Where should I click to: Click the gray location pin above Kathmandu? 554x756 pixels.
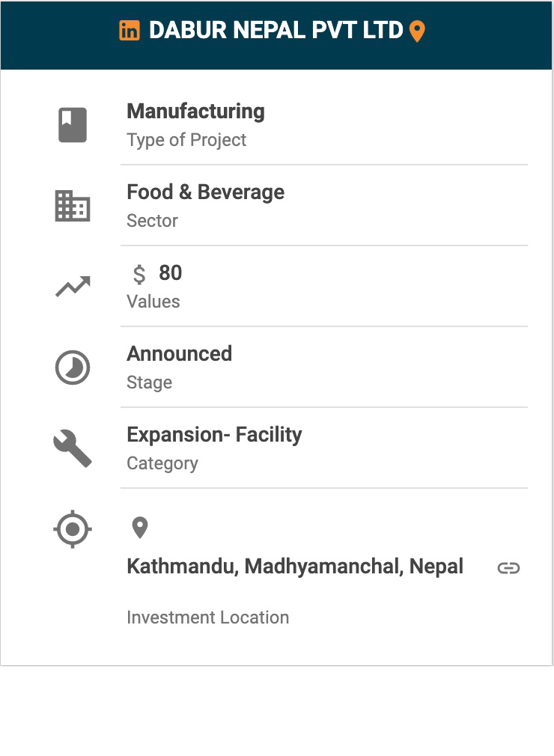pyautogui.click(x=140, y=528)
